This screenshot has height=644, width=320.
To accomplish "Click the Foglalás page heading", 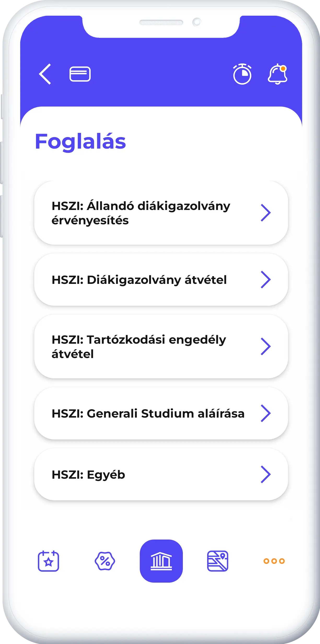I will click(x=80, y=141).
